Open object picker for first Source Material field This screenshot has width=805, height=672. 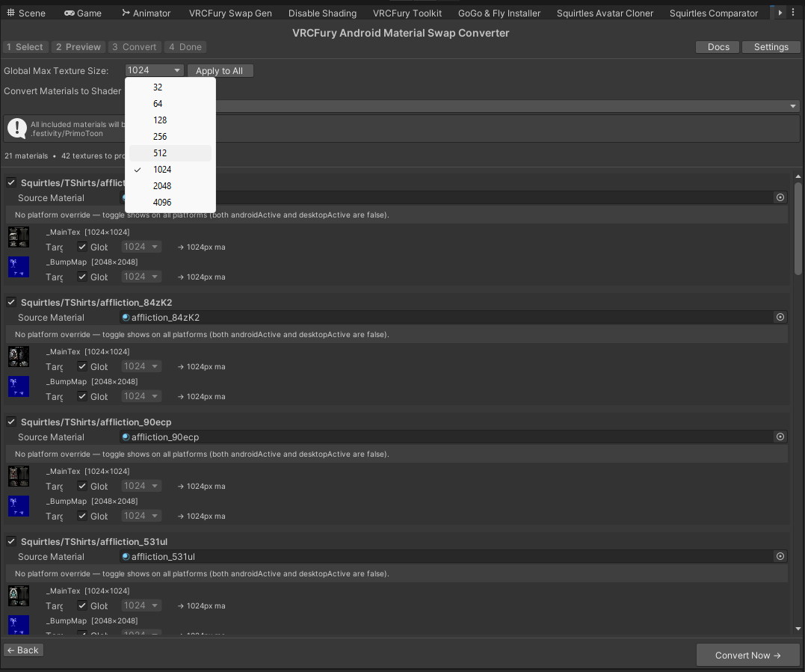pyautogui.click(x=780, y=197)
